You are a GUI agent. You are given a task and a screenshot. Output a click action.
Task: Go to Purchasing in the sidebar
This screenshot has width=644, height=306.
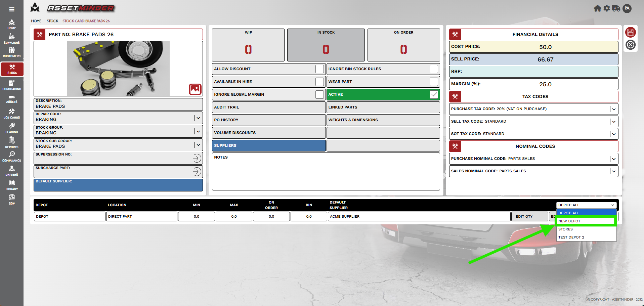pos(12,85)
